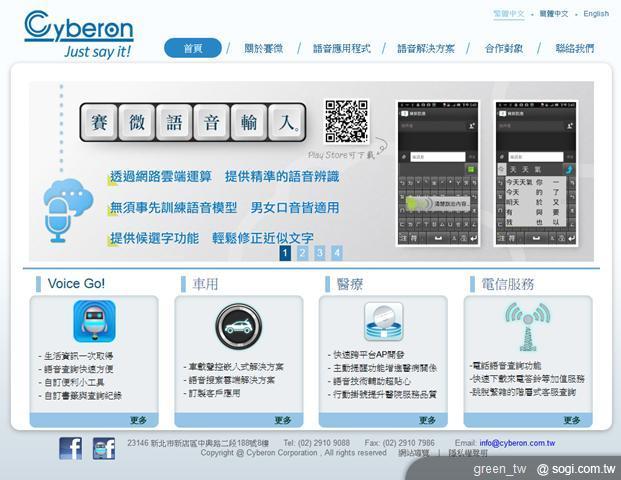Open the 隱私權聲明 footer link

[468, 453]
